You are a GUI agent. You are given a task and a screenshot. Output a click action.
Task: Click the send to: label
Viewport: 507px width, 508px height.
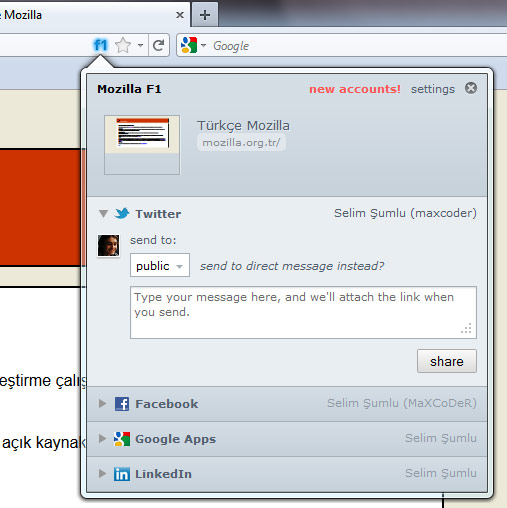(x=153, y=240)
